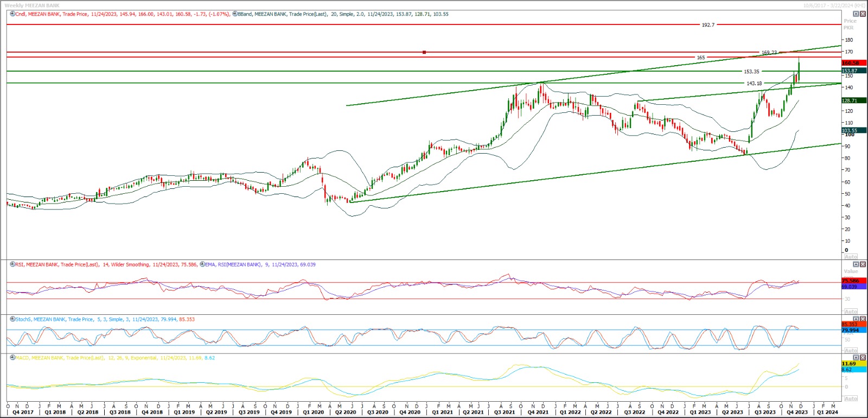868x418 pixels.
Task: Click the Weekly MEEZAN BANK chart title
Action: (32, 5)
